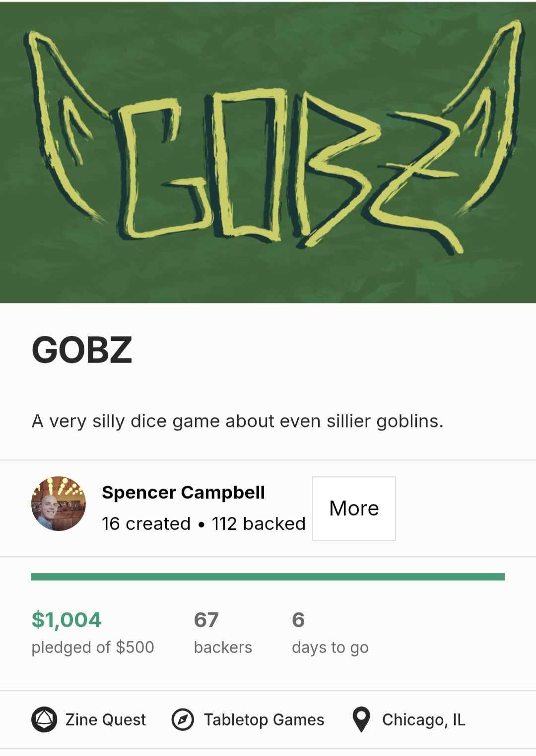Click the $1,004 pledged amount
536x756 pixels.
(67, 620)
